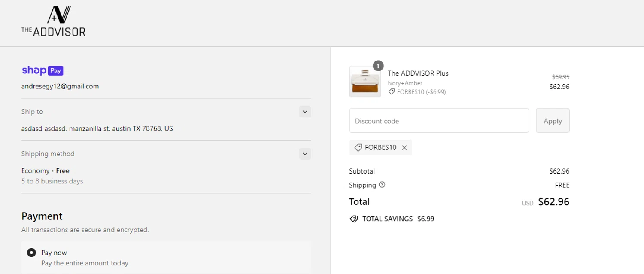Focus the Discount code input field
The width and height of the screenshot is (644, 274).
(439, 121)
